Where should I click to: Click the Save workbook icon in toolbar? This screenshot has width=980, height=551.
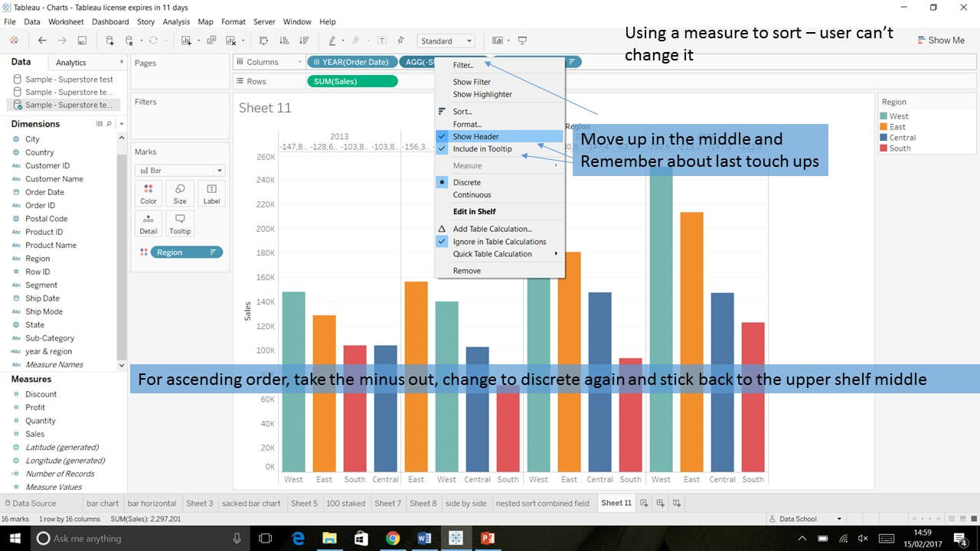coord(82,41)
